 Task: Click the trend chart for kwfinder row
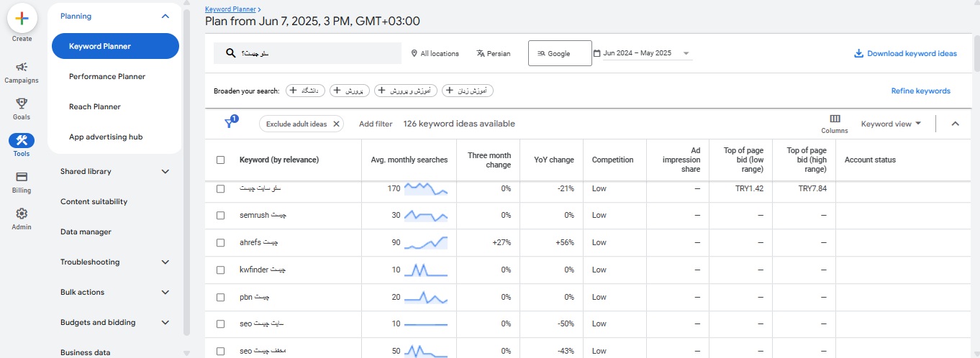(x=426, y=270)
